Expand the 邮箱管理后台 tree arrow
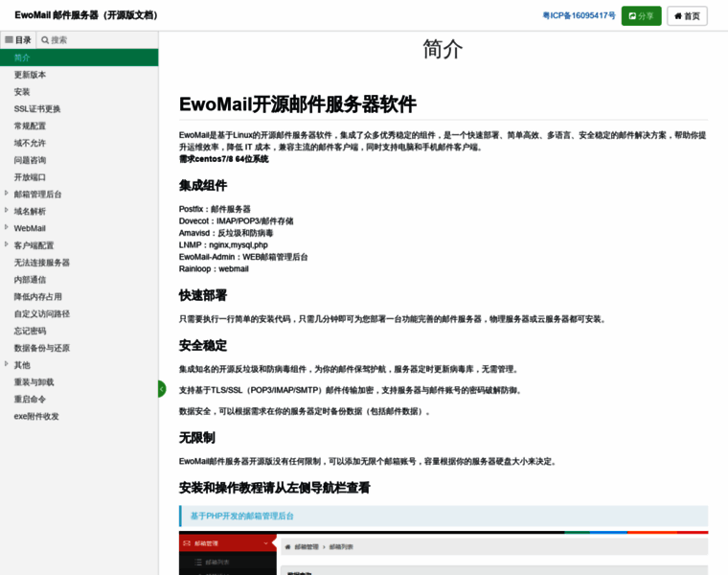 (6, 193)
